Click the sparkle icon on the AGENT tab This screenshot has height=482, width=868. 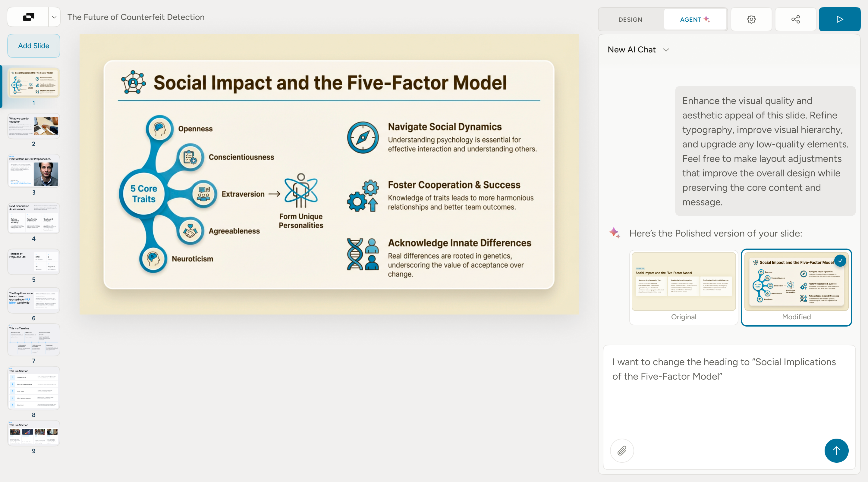pyautogui.click(x=706, y=19)
